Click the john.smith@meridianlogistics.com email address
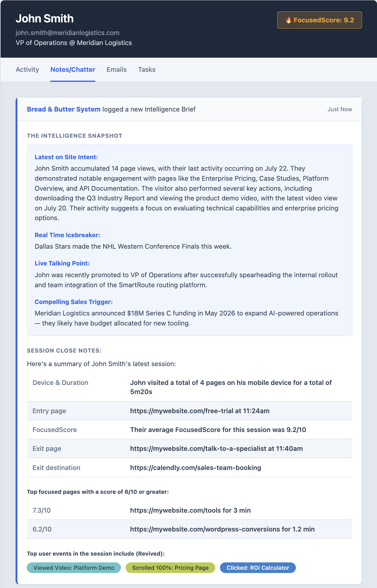This screenshot has width=377, height=588. coord(67,33)
